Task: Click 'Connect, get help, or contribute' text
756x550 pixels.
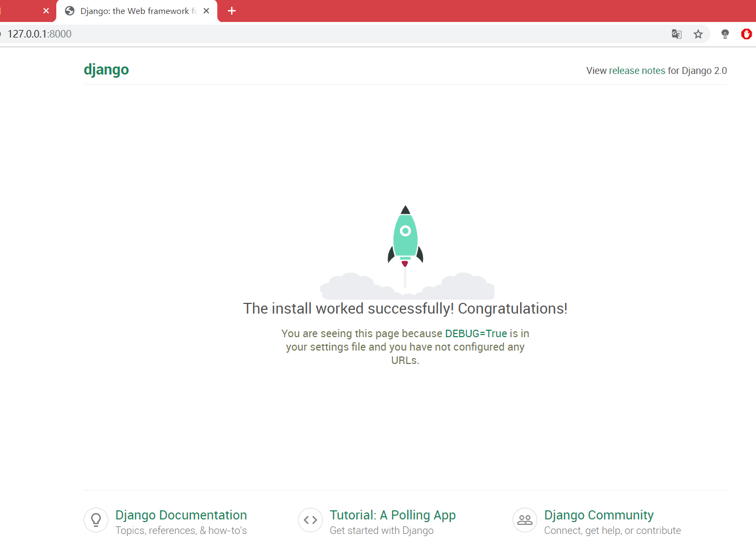Action: 612,531
